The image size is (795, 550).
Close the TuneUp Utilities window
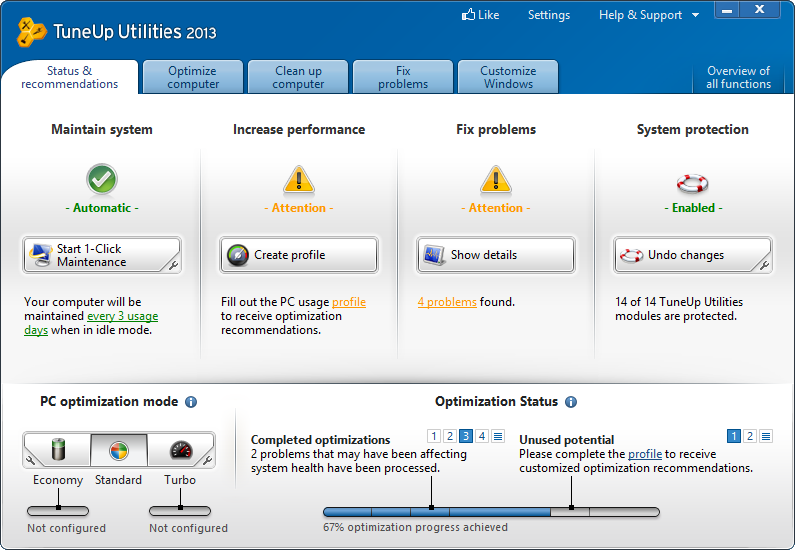tap(760, 10)
